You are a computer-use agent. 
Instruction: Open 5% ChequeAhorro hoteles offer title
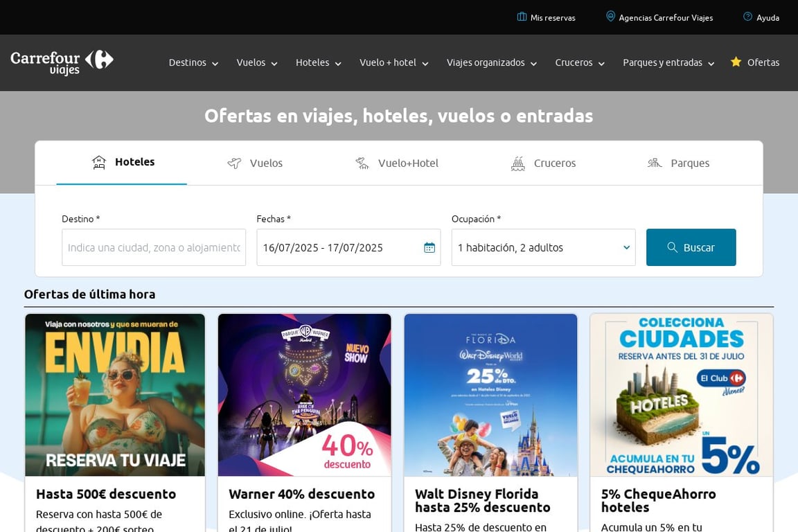(x=659, y=500)
